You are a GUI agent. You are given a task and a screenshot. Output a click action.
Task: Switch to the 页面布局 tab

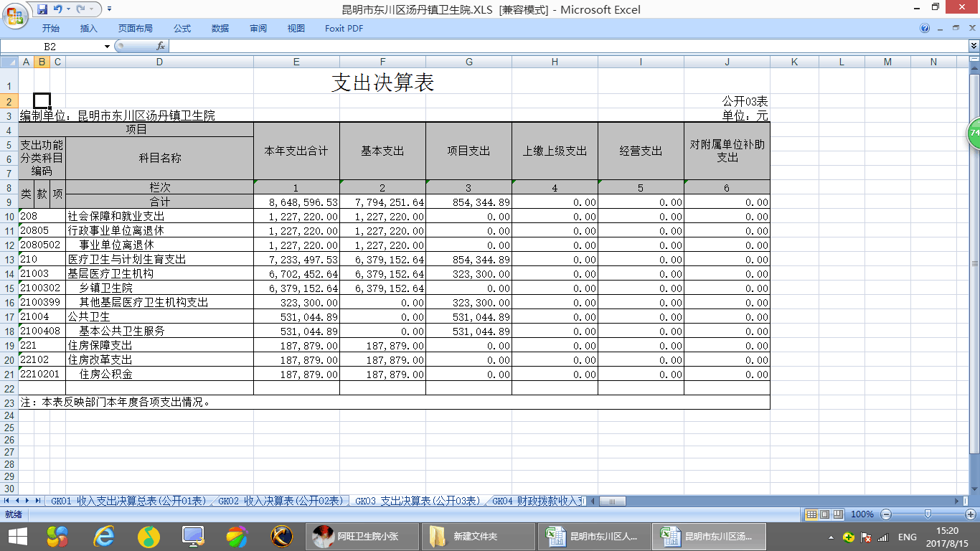coord(136,29)
